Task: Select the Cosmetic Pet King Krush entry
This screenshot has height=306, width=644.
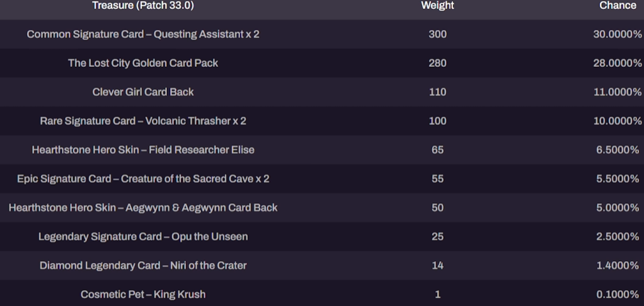Action: click(143, 295)
